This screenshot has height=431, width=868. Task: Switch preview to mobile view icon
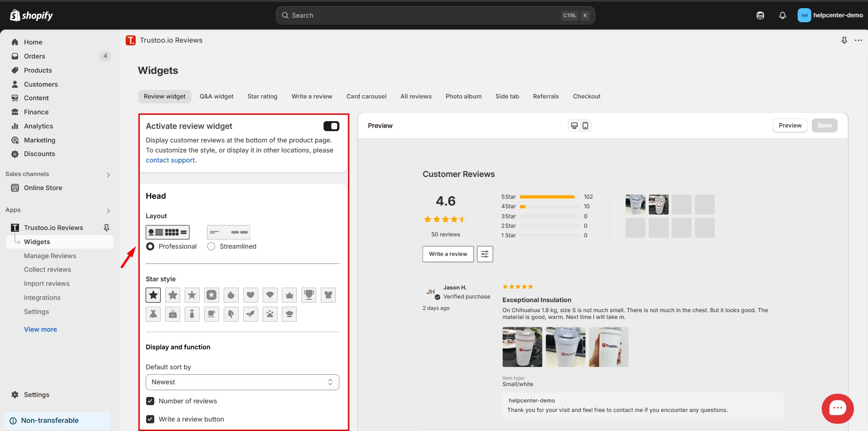coord(585,126)
